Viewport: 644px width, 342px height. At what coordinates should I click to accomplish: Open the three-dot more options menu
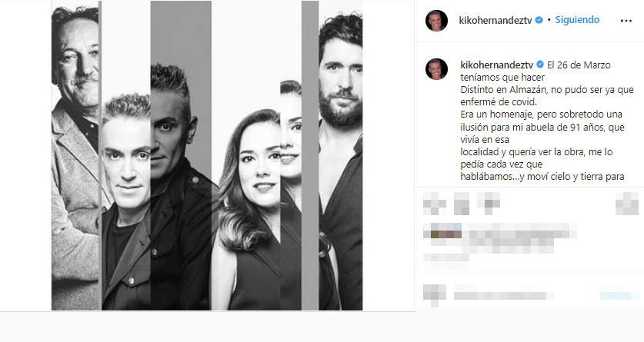[x=626, y=21]
